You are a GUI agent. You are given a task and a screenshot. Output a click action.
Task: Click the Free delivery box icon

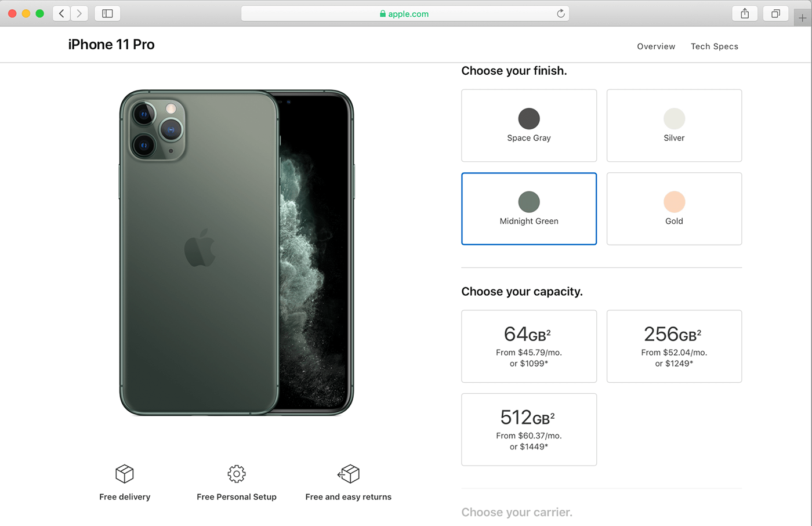coord(125,474)
